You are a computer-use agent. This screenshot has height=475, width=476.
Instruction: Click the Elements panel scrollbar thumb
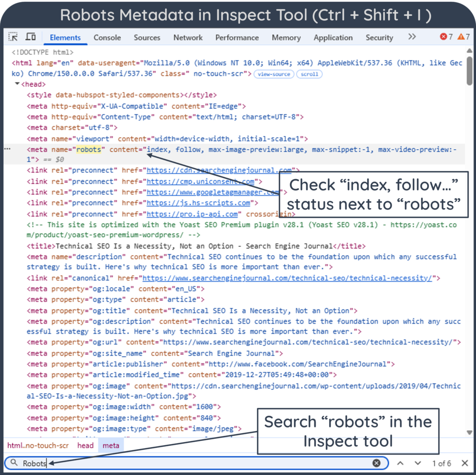469,71
